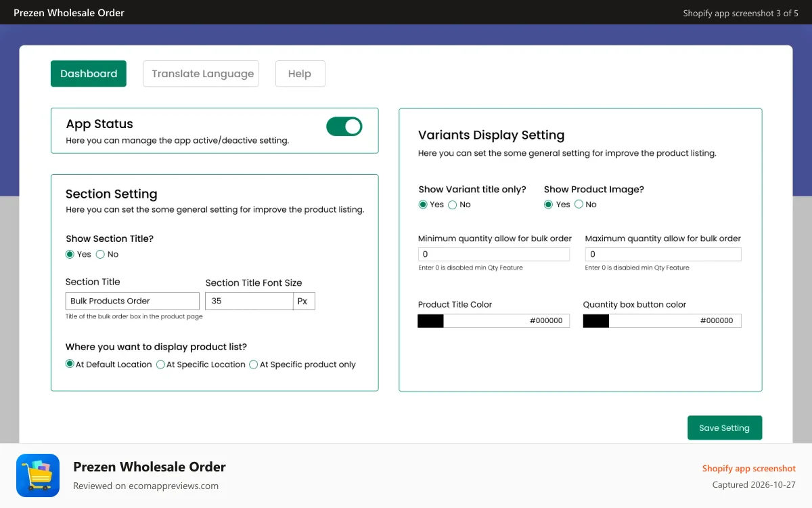
Task: Click the orange 'Shopify app screenshot' label
Action: pyautogui.click(x=749, y=468)
